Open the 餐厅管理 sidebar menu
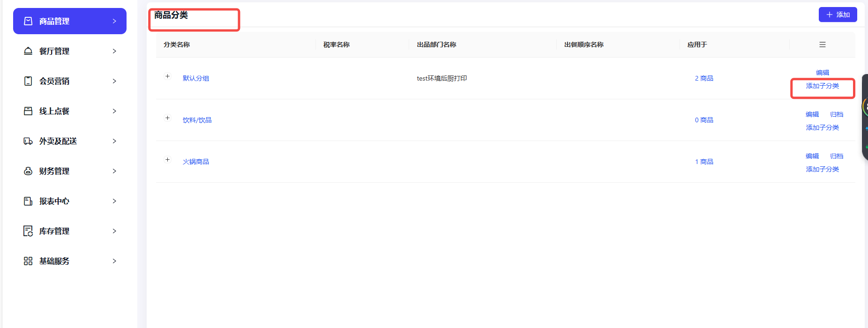Viewport: 868px width, 328px height. click(x=70, y=51)
